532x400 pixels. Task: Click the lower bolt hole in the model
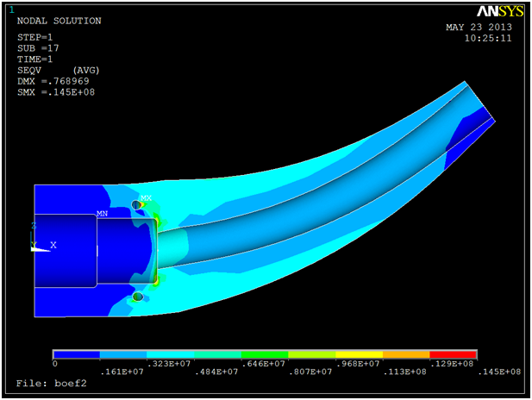point(138,297)
